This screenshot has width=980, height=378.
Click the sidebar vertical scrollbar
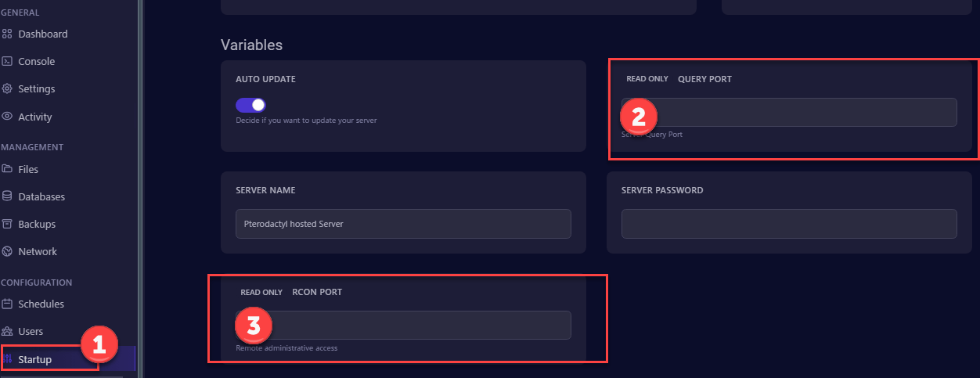click(140, 189)
